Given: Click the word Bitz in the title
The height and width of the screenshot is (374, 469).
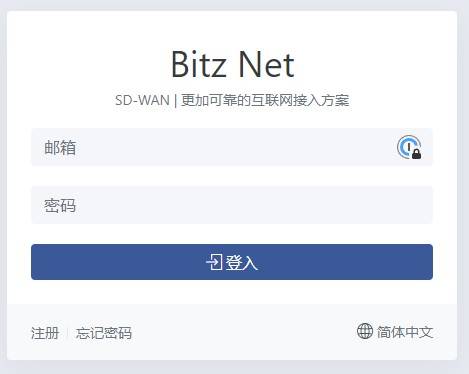Looking at the screenshot, I should (x=199, y=65).
